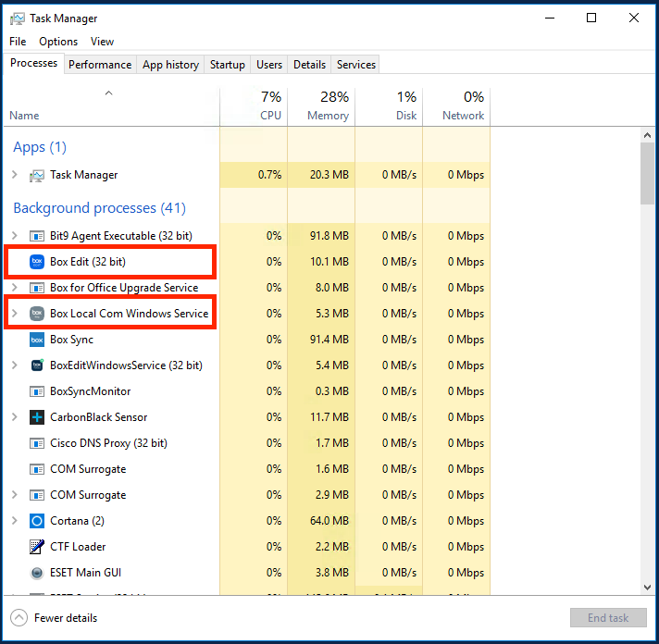Expand Box for Office Upgrade Service
Viewport: 659px width, 644px height.
[15, 288]
